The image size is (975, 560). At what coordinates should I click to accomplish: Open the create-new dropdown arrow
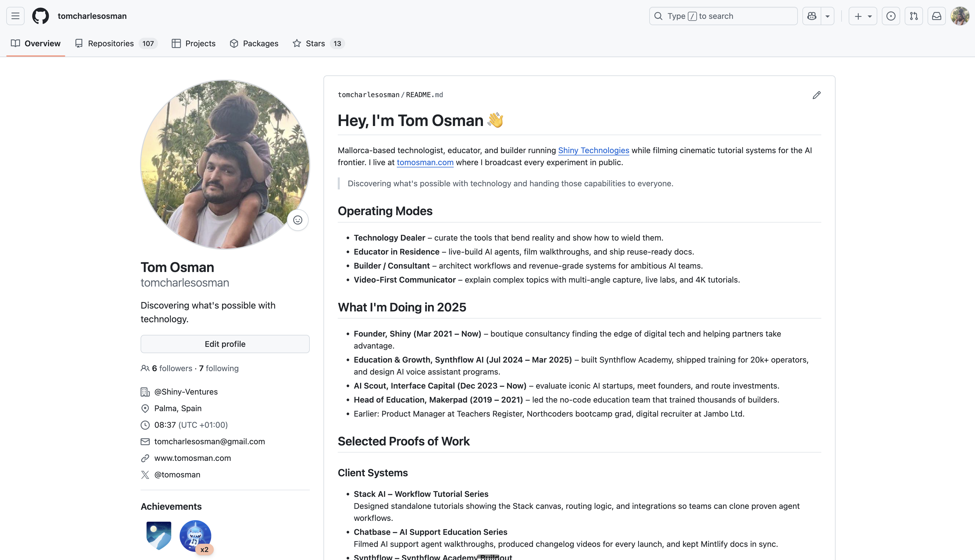click(x=870, y=16)
